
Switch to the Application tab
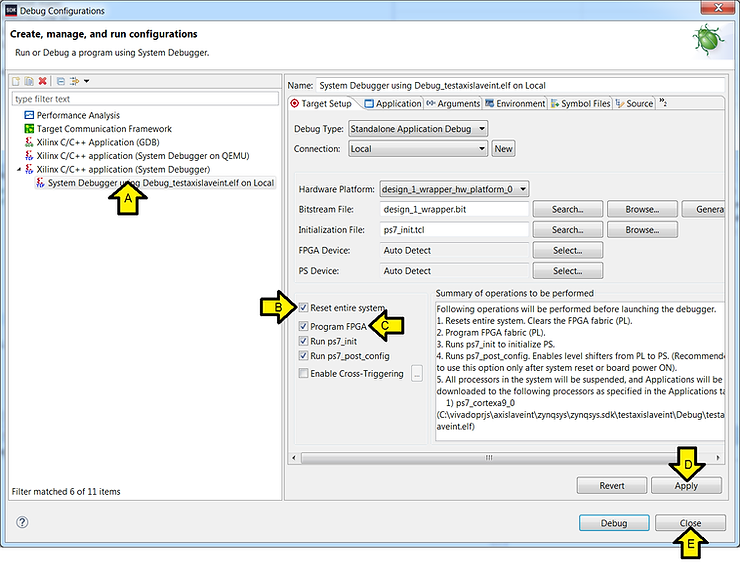click(393, 103)
